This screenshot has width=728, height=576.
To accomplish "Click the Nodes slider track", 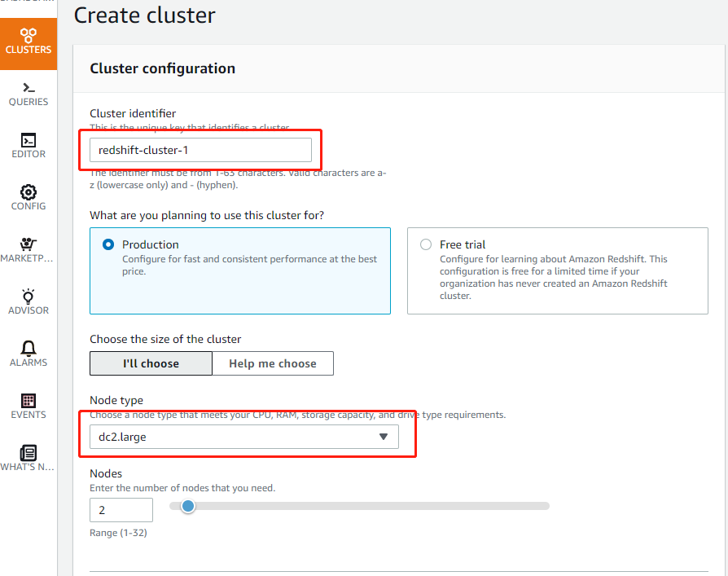I will tap(360, 506).
